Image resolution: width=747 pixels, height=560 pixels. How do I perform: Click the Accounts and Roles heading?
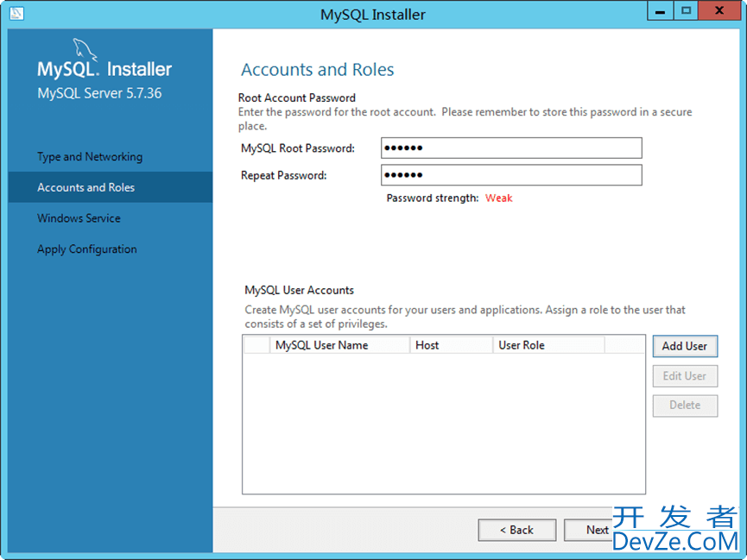pyautogui.click(x=317, y=70)
